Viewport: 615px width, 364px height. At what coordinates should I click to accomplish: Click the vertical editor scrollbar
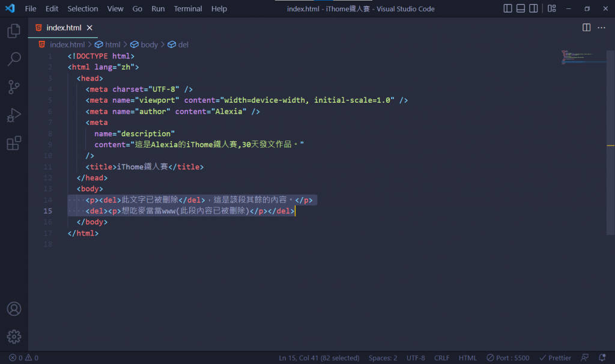click(611, 142)
